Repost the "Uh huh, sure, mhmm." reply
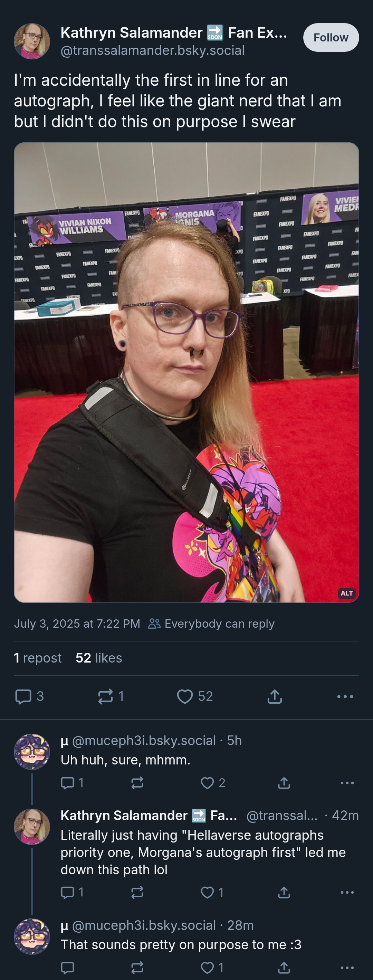The width and height of the screenshot is (373, 980). (137, 783)
